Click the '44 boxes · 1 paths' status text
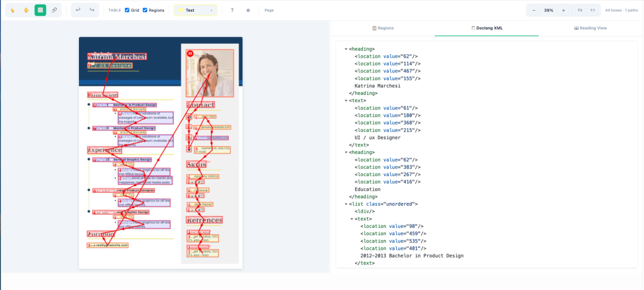The image size is (644, 290). (621, 10)
